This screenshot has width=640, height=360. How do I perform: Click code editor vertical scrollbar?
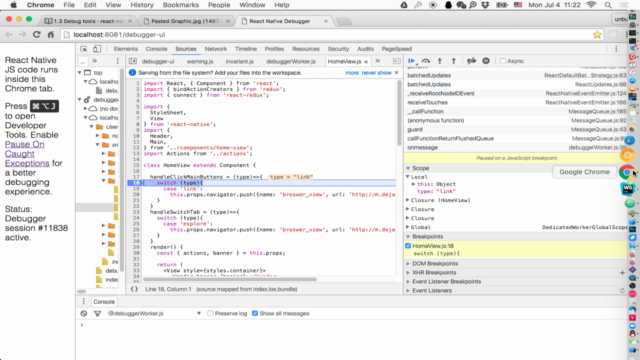[x=399, y=113]
